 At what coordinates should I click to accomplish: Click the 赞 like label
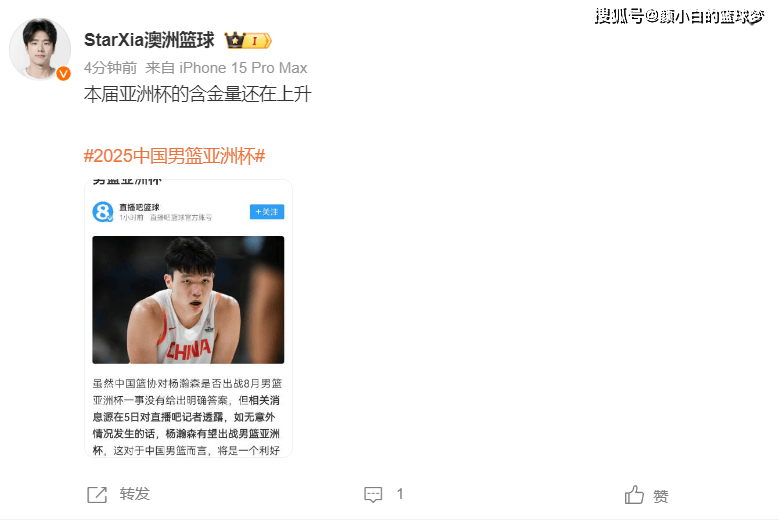tap(661, 496)
